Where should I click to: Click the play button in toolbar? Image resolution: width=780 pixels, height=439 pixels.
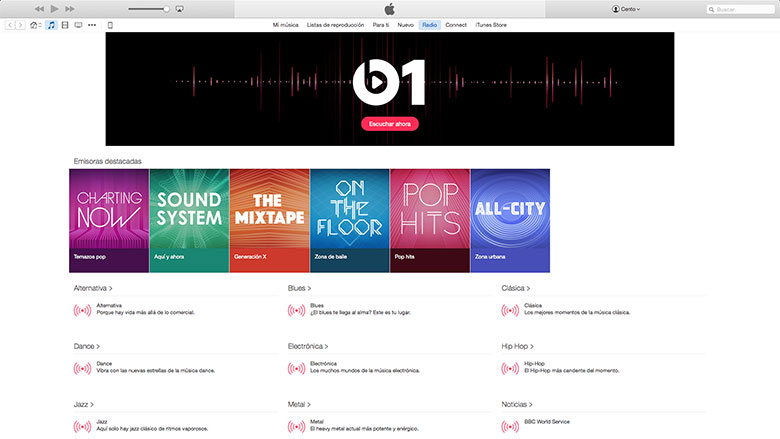tap(54, 9)
